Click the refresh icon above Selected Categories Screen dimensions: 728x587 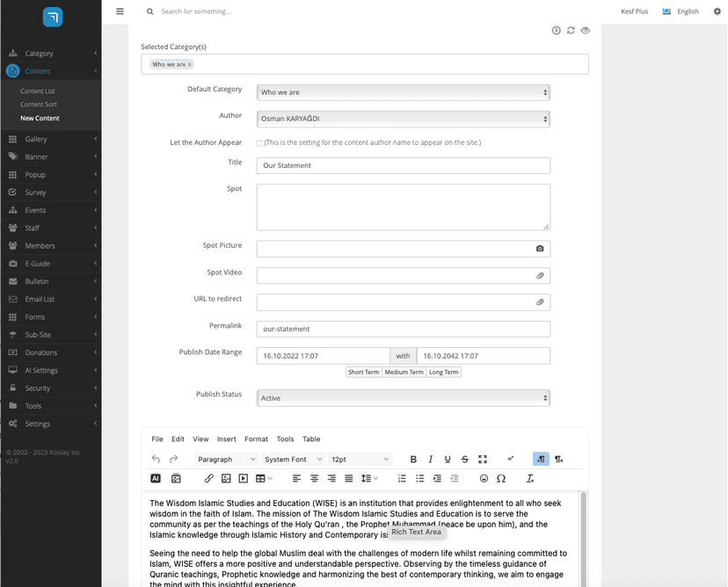point(571,29)
